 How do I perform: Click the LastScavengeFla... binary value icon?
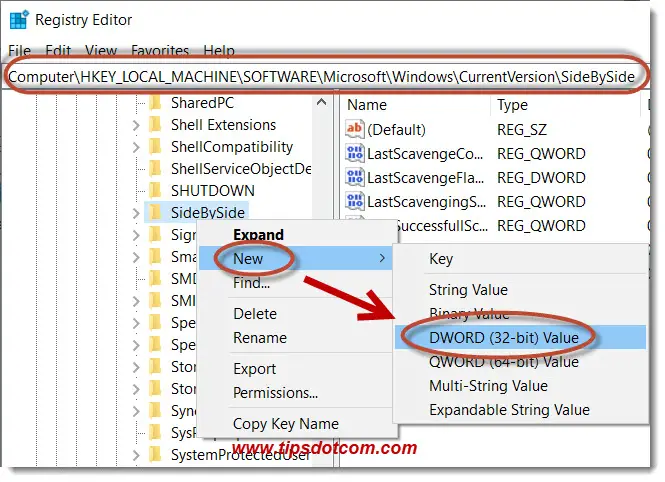point(355,177)
